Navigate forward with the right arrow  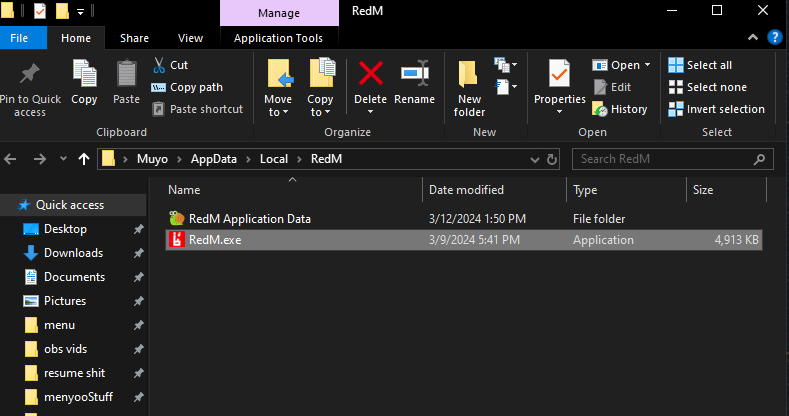(39, 159)
